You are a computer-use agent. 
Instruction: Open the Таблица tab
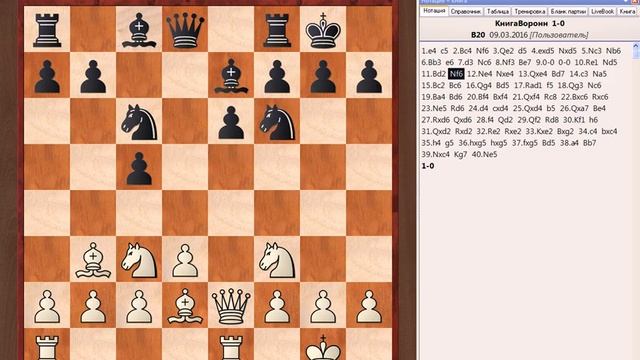tap(498, 11)
